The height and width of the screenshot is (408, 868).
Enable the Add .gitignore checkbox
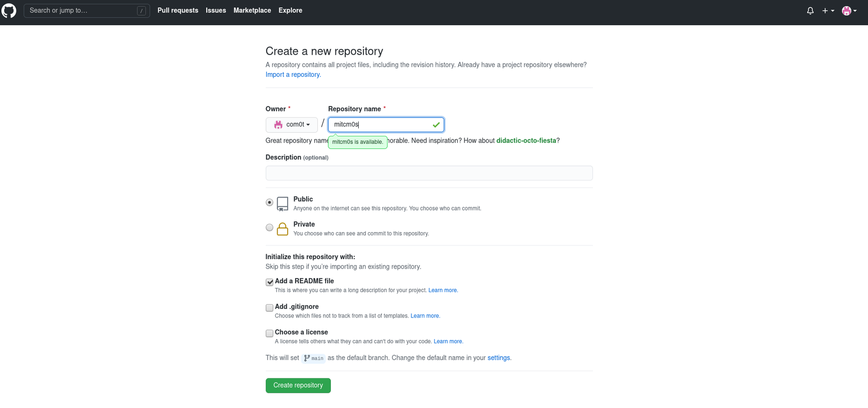(x=269, y=307)
